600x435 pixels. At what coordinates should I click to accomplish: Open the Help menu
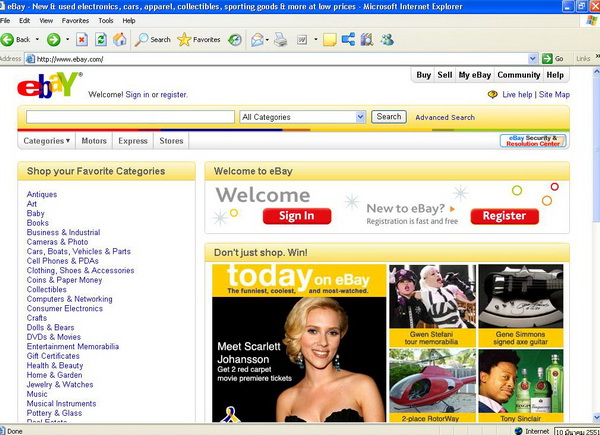[129, 21]
